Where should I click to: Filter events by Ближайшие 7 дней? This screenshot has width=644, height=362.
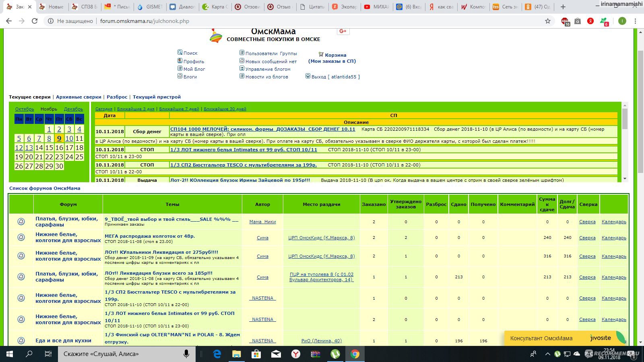tap(179, 109)
